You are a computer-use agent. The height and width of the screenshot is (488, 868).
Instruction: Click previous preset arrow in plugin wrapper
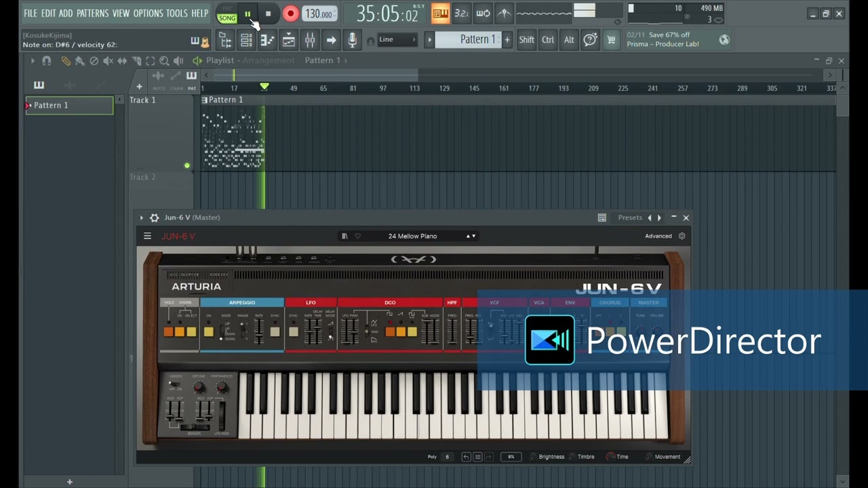coord(650,218)
